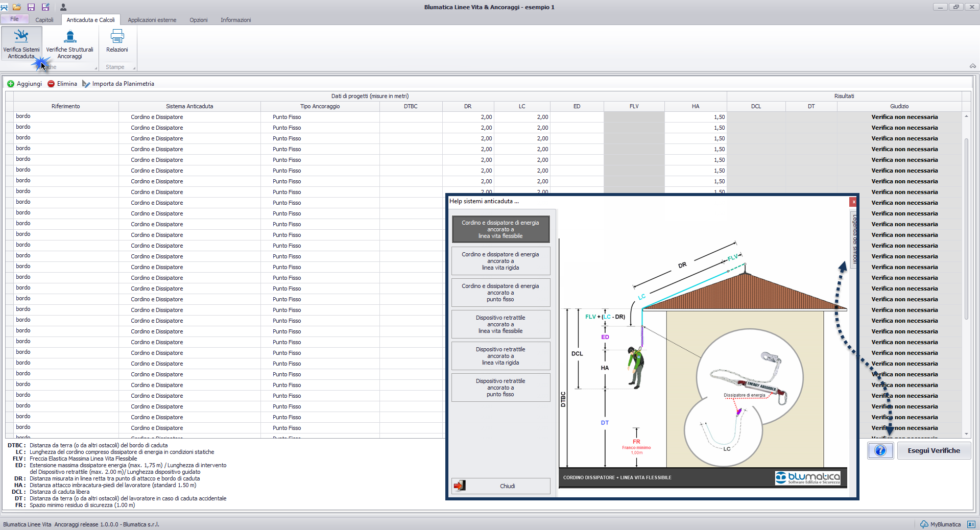Click the Chiudi button in help dialog
The width and height of the screenshot is (980, 530).
click(x=500, y=486)
